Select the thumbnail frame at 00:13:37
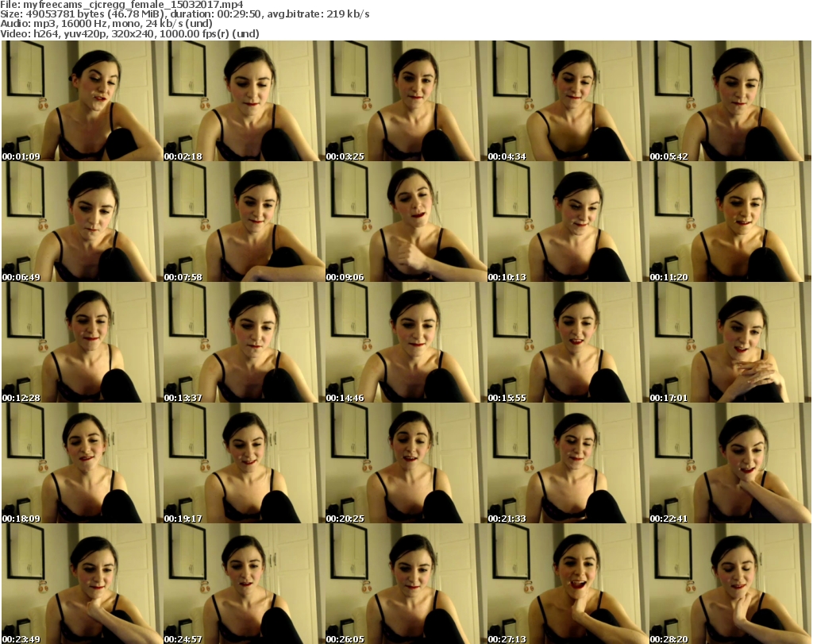The width and height of the screenshot is (813, 644). pos(245,342)
